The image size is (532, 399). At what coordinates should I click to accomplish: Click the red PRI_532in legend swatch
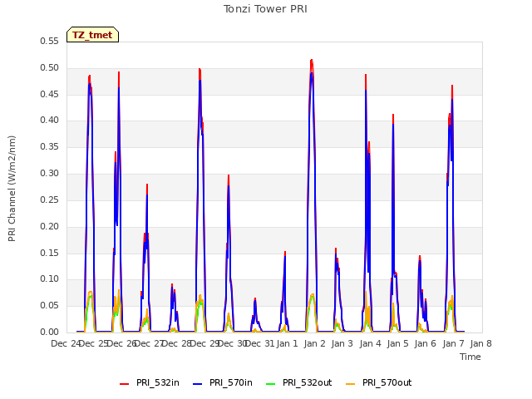pos(125,384)
